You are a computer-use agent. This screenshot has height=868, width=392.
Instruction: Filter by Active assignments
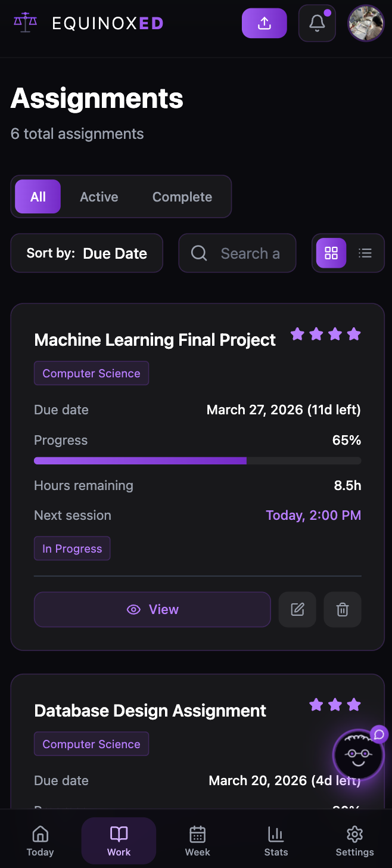[x=99, y=197]
